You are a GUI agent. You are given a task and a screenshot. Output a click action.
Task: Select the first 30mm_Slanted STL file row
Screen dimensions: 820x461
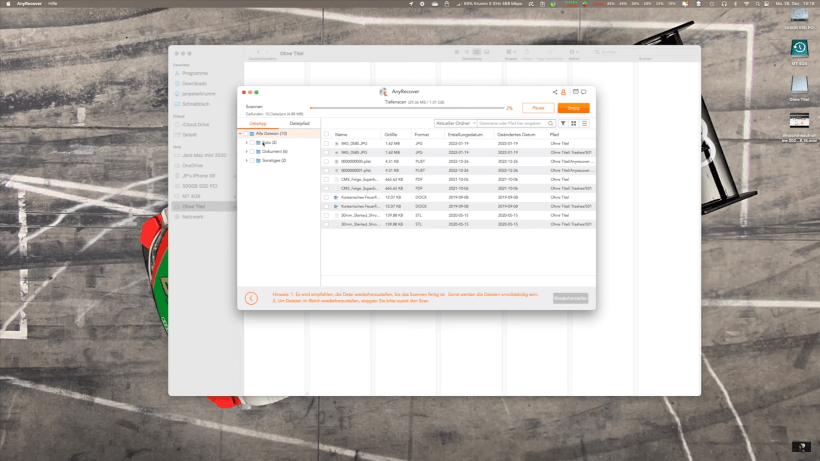tap(458, 215)
